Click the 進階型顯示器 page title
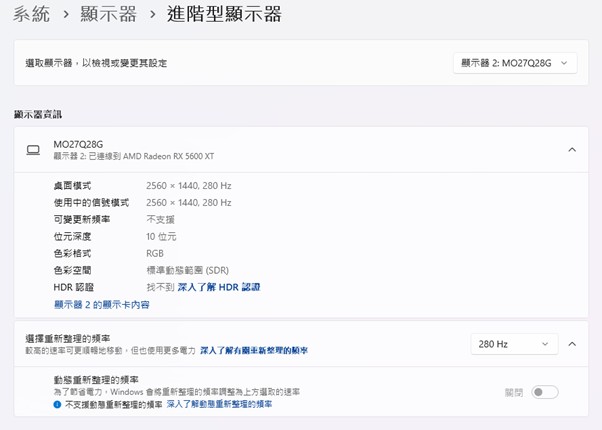 pyautogui.click(x=225, y=14)
